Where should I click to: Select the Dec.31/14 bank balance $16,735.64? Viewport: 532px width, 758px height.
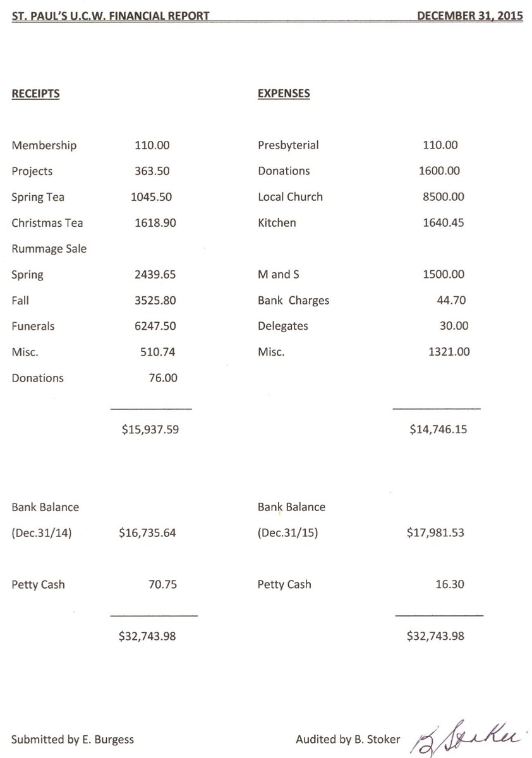[147, 533]
